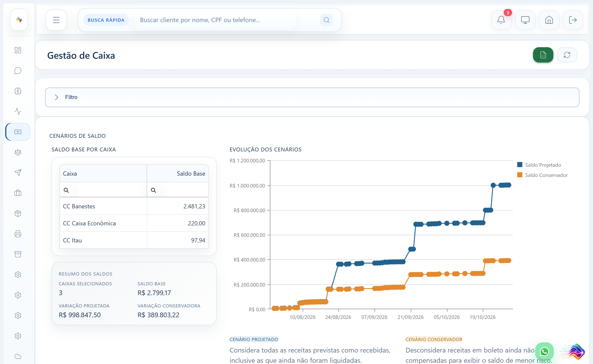Click the R$ 2.799,17 saldo base value
Image resolution: width=593 pixels, height=364 pixels.
coord(154,293)
